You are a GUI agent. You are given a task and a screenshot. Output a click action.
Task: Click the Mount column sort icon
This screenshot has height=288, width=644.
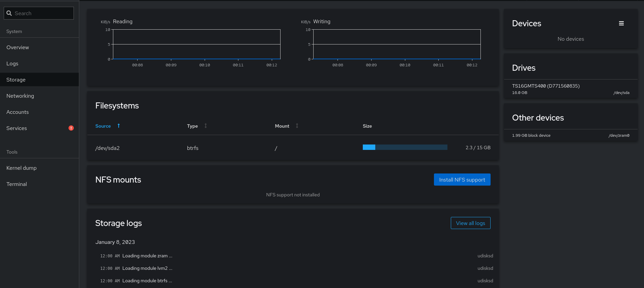coord(297,126)
